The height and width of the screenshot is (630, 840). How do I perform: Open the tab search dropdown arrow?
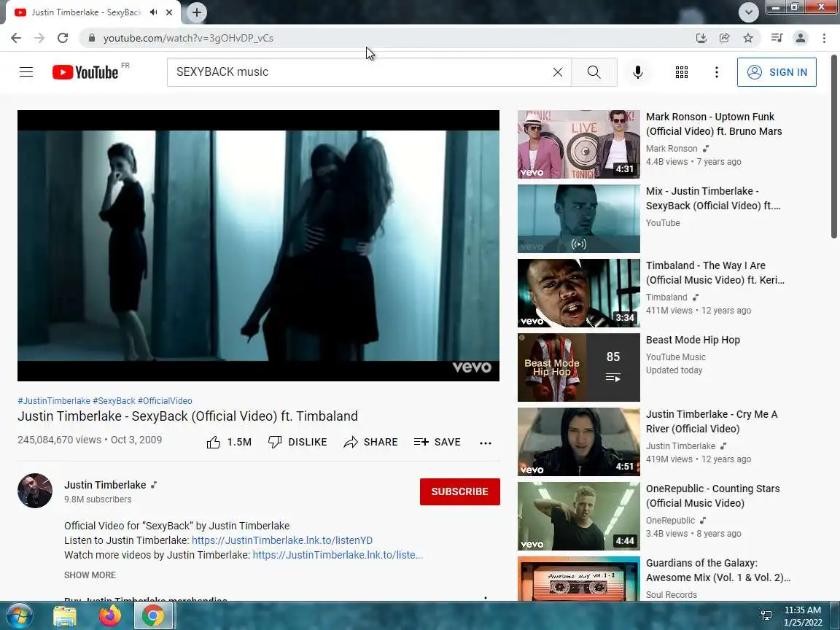coord(748,12)
